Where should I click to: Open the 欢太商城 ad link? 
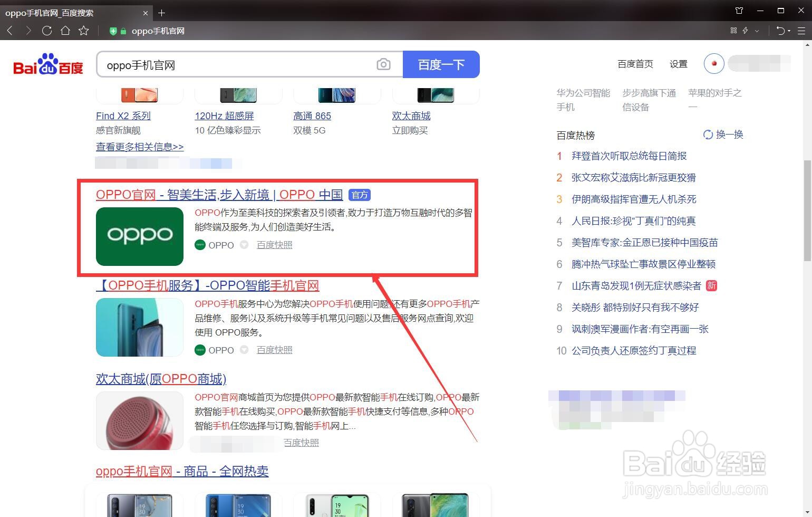click(411, 116)
